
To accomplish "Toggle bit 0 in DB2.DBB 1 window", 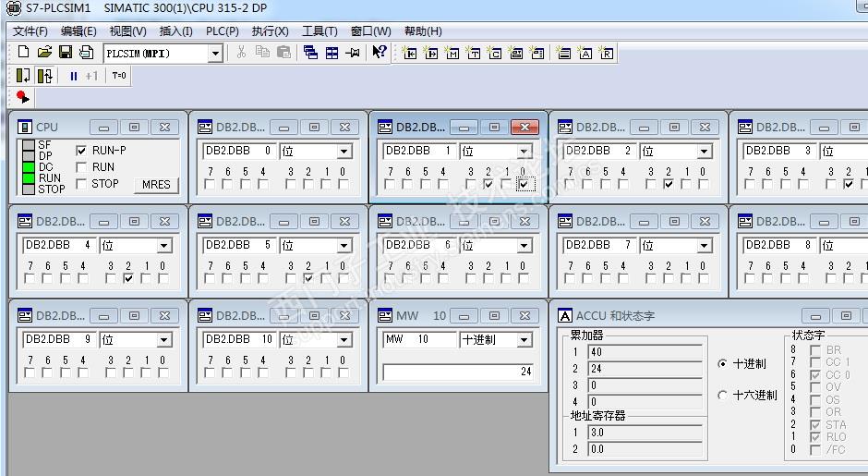I will pos(524,184).
